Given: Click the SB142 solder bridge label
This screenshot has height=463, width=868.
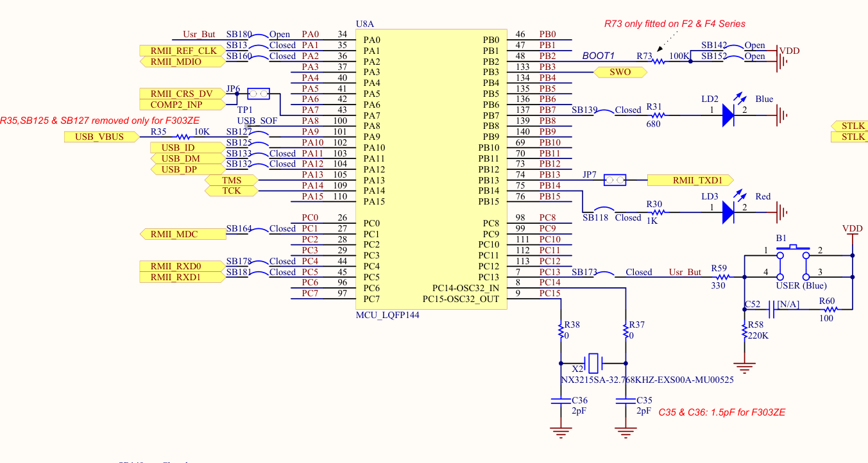Looking at the screenshot, I should point(714,45).
